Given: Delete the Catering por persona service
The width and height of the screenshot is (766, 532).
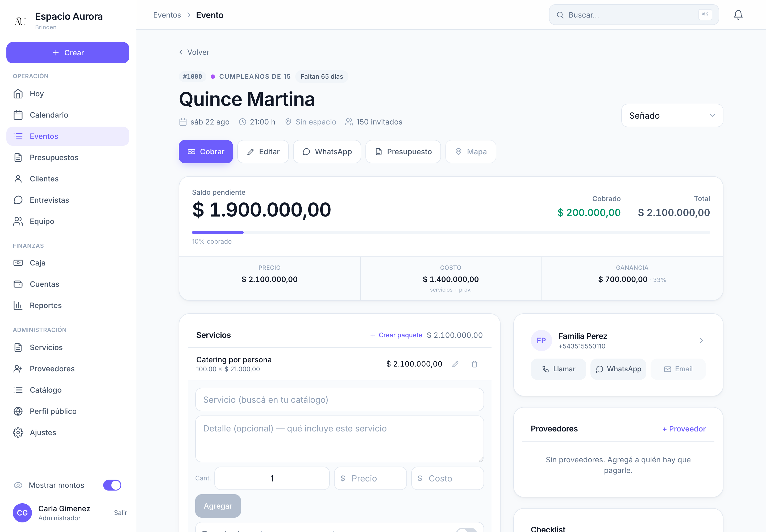Looking at the screenshot, I should pyautogui.click(x=474, y=364).
